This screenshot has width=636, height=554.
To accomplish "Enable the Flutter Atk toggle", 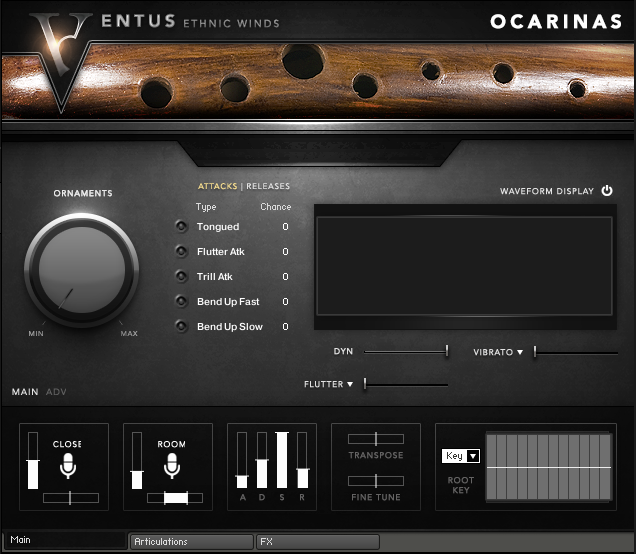I will coord(181,251).
